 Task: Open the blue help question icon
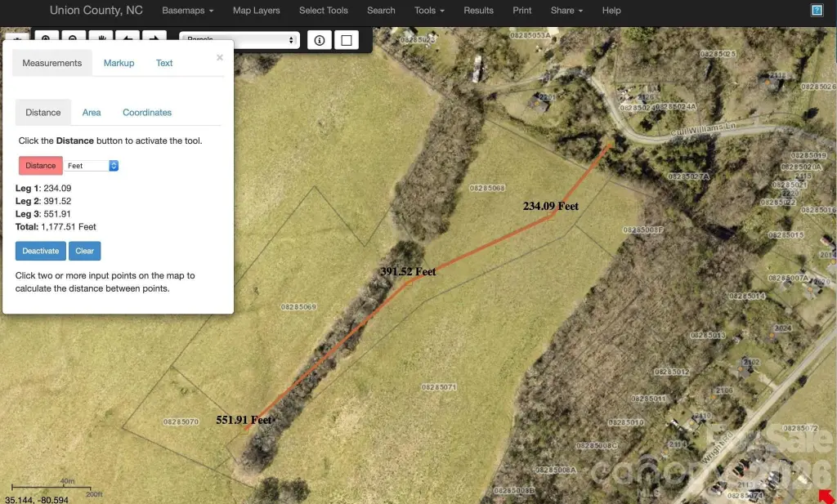816,11
